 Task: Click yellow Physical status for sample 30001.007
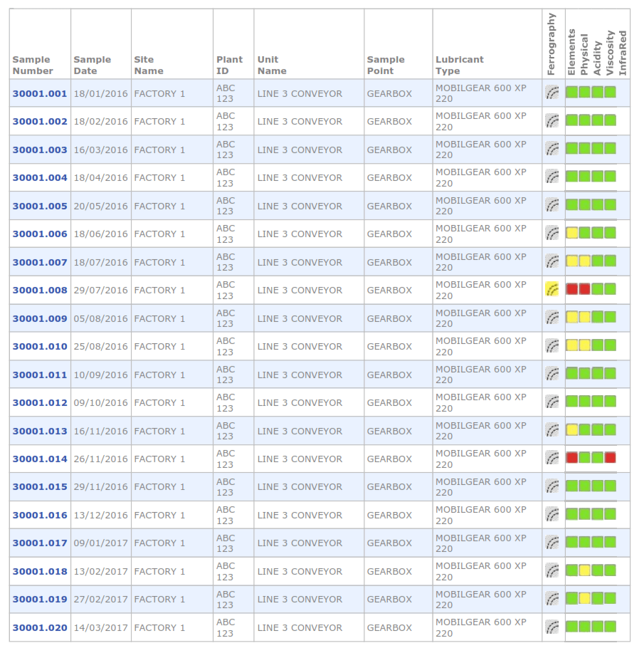coord(584,261)
